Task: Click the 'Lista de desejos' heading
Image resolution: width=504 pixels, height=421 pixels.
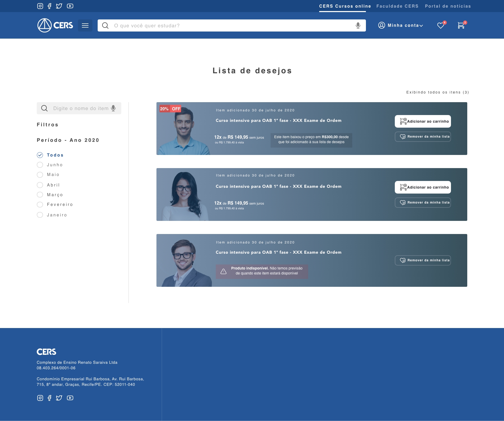Action: click(252, 71)
